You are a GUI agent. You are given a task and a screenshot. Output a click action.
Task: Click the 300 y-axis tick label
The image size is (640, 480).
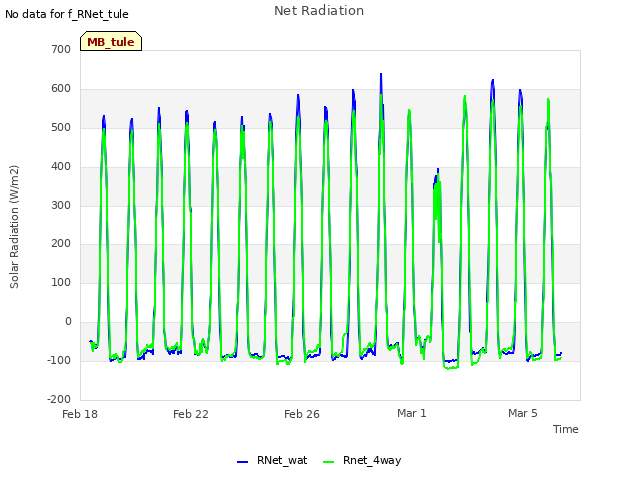pos(61,205)
